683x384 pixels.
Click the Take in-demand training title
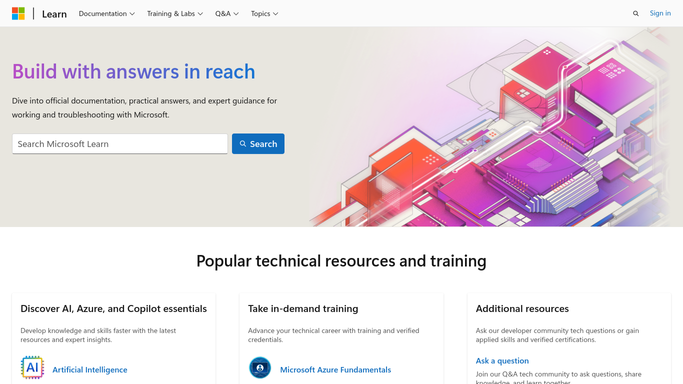(303, 309)
